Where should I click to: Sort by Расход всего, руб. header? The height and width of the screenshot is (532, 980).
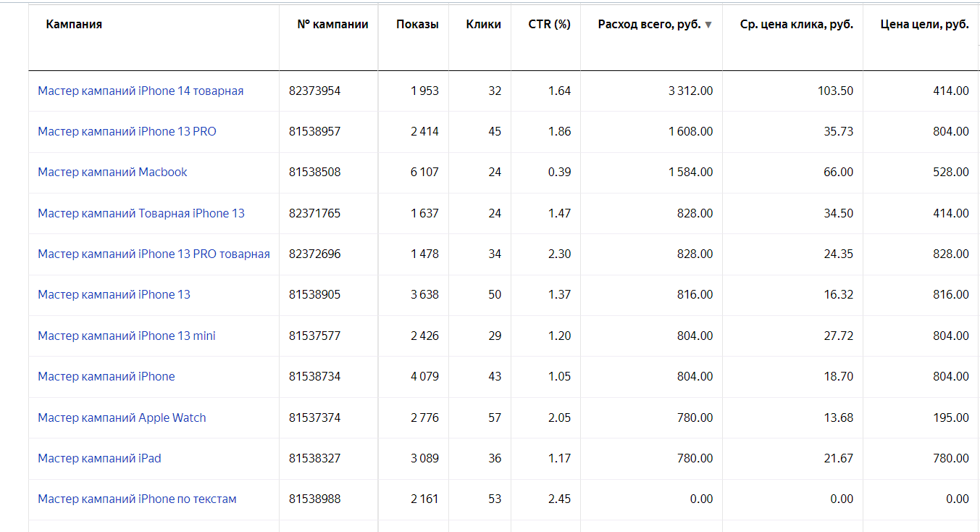649,24
